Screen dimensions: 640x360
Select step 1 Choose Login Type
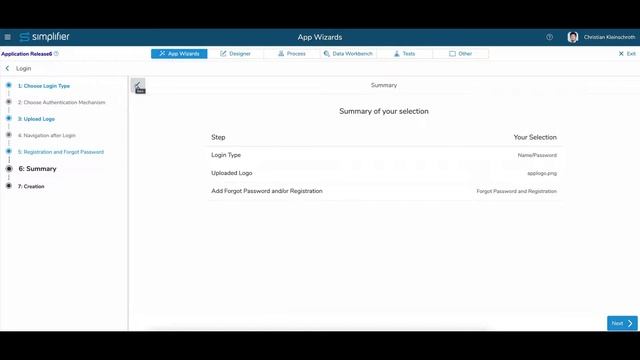pyautogui.click(x=44, y=86)
